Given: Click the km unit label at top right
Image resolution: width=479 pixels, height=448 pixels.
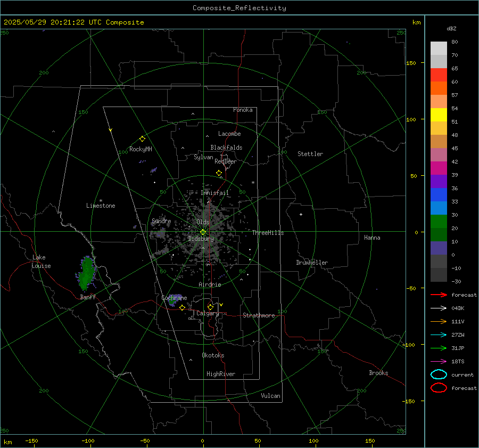Looking at the screenshot, I should tap(416, 22).
